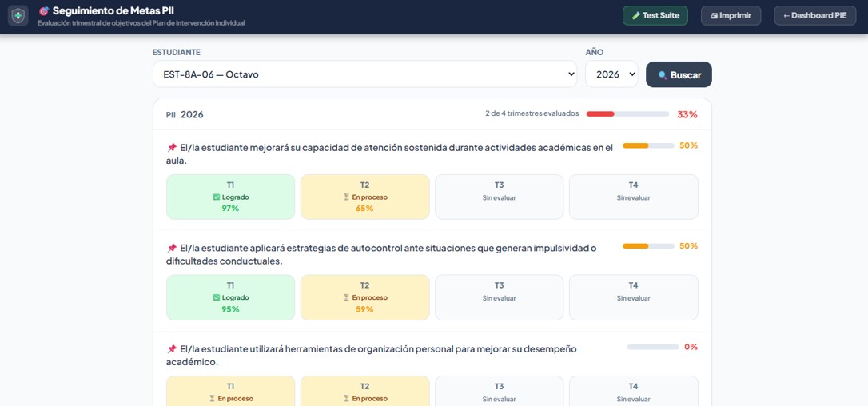This screenshot has height=406, width=868.
Task: Click the pin icon of the atención sostenida goal
Action: pyautogui.click(x=172, y=148)
